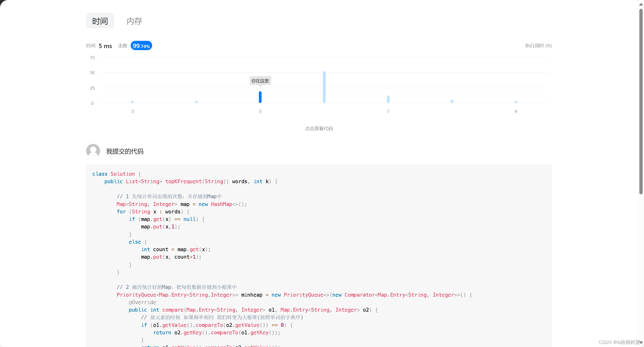The width and height of the screenshot is (644, 347).
Task: Click the 'map.put(x, count+1);' line
Action: point(171,257)
